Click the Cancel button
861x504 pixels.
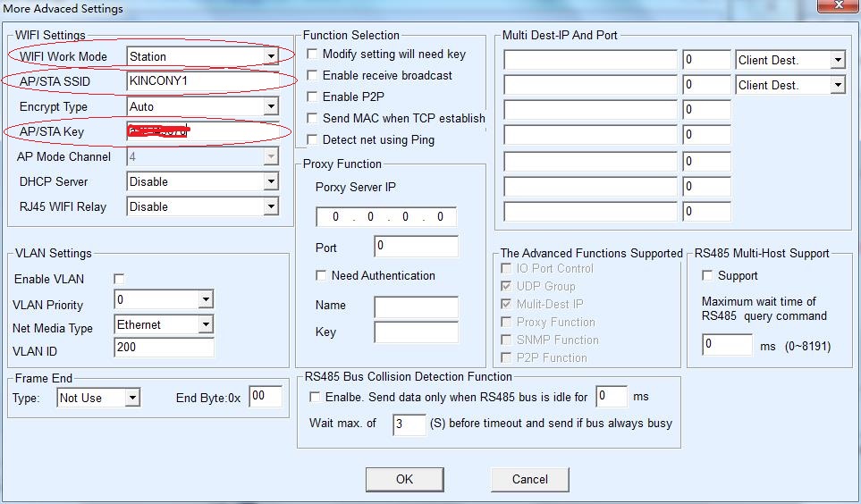[x=529, y=479]
